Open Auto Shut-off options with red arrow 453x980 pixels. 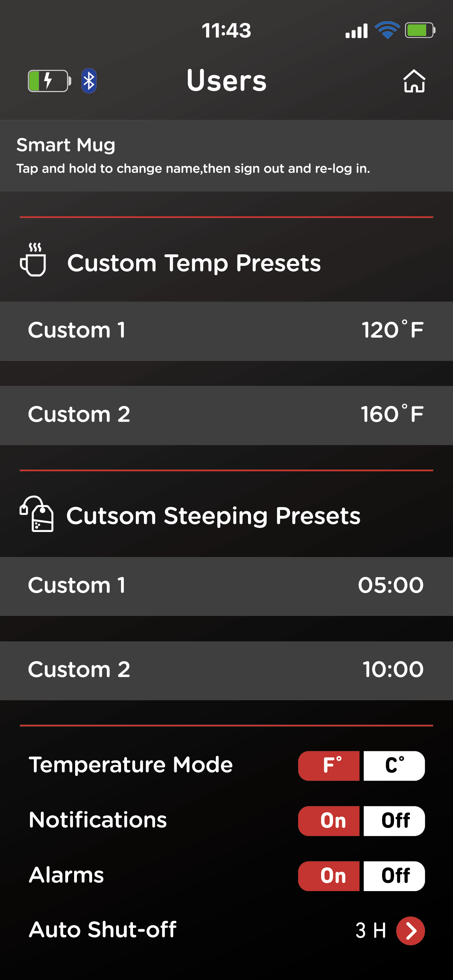tap(410, 931)
